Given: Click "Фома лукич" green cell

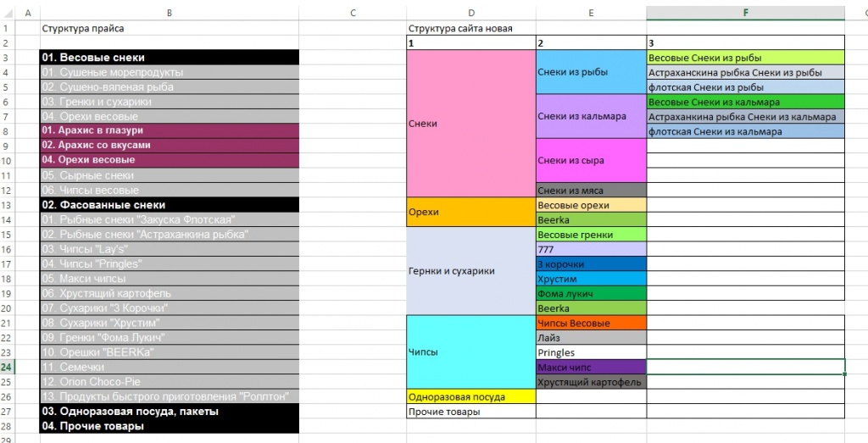Looking at the screenshot, I should point(591,293).
